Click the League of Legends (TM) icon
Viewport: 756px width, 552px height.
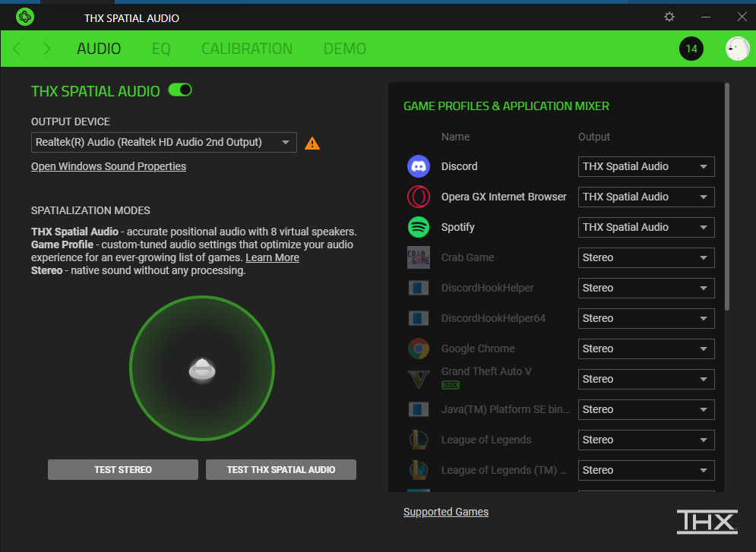(x=419, y=470)
